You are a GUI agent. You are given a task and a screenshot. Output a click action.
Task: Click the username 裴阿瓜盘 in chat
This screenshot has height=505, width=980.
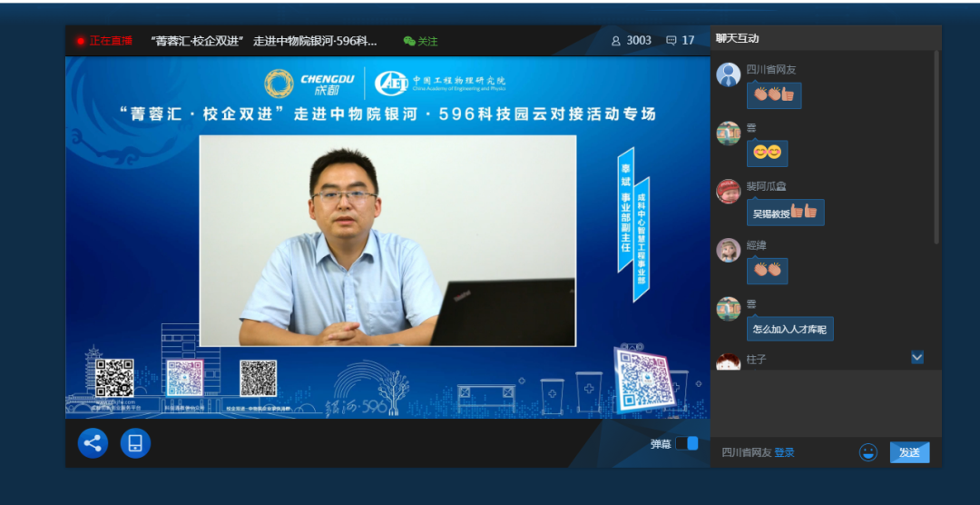click(766, 186)
